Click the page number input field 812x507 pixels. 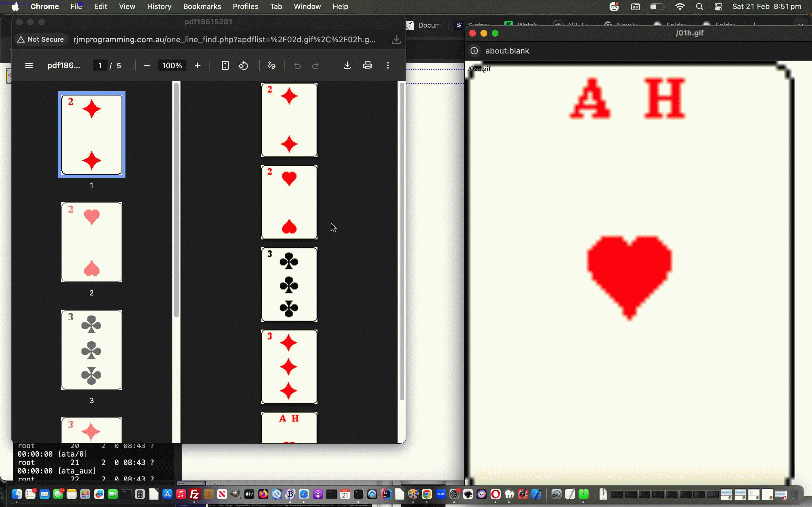click(100, 65)
